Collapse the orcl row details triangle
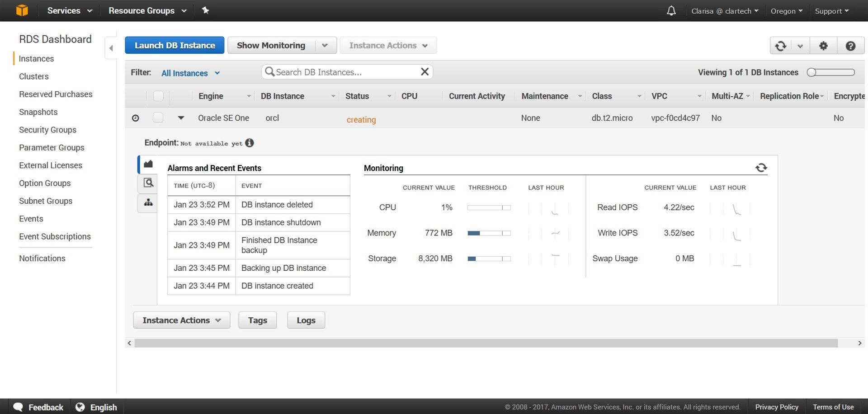The image size is (868, 414). [181, 118]
